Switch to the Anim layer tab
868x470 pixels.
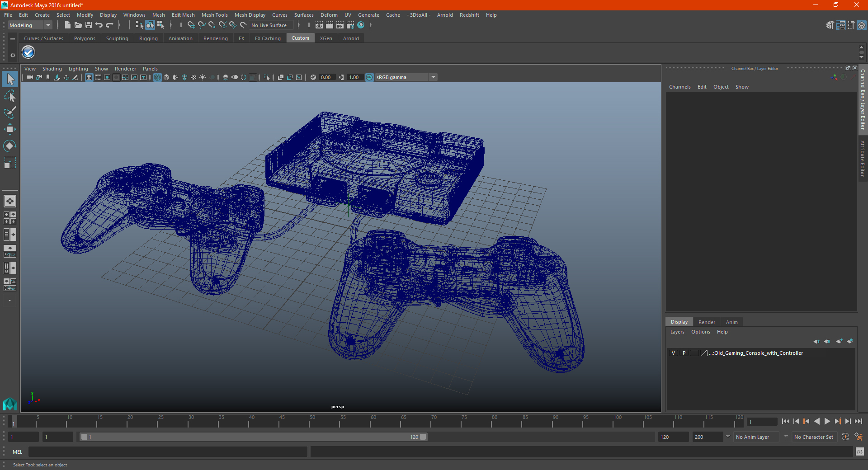732,322
